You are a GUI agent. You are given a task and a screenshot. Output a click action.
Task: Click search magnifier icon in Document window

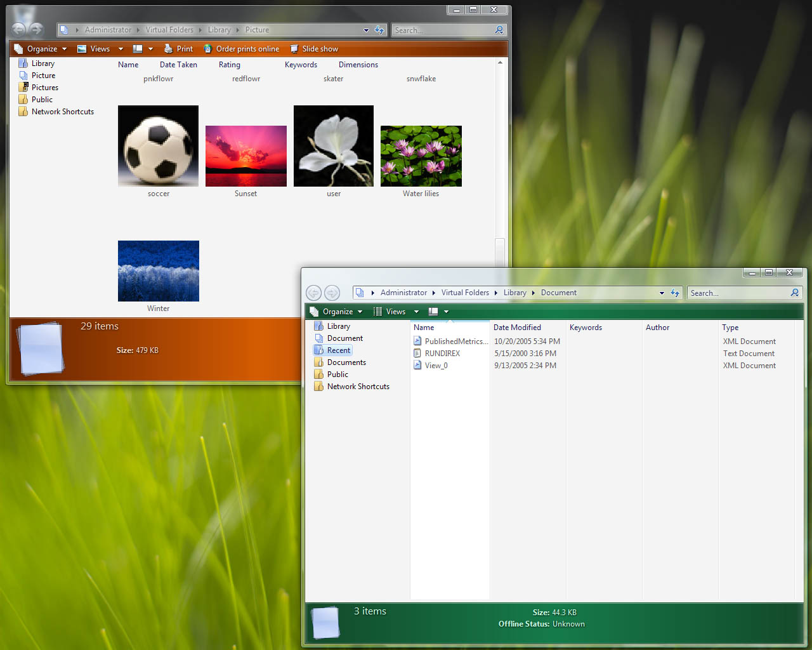pos(795,293)
